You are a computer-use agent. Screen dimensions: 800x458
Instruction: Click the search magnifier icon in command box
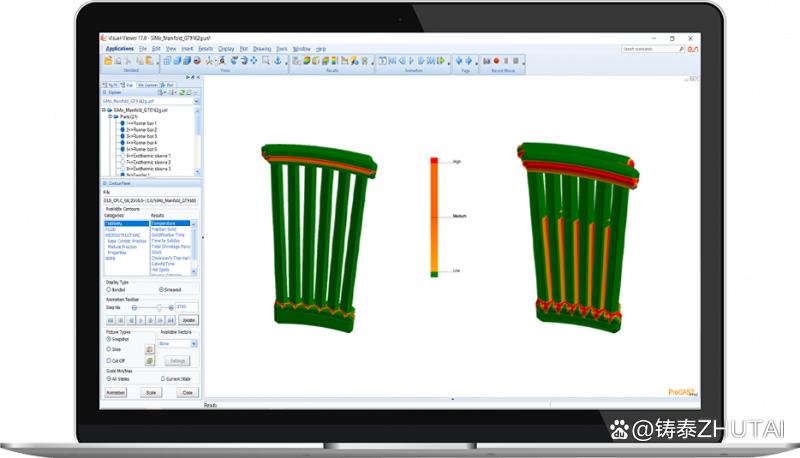(681, 49)
